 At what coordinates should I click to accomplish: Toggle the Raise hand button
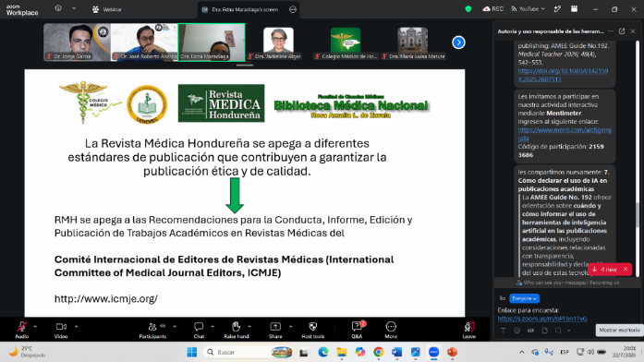[x=237, y=330]
